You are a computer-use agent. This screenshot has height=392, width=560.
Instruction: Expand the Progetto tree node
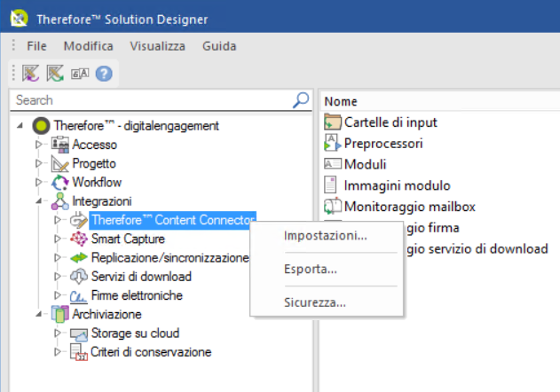(x=38, y=163)
